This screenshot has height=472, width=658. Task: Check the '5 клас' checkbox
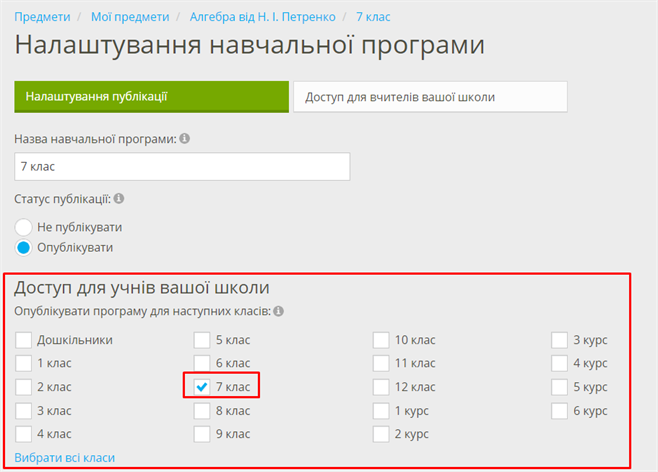coord(203,340)
